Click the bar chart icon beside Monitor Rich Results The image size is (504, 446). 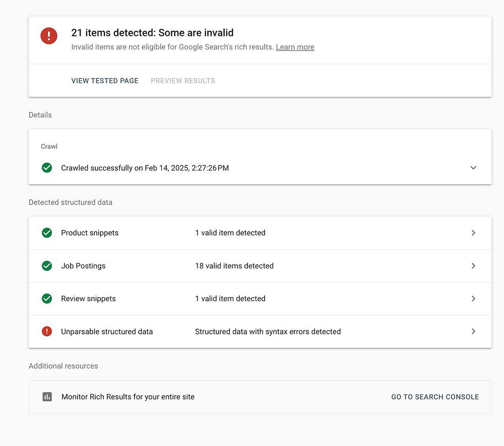click(x=47, y=397)
